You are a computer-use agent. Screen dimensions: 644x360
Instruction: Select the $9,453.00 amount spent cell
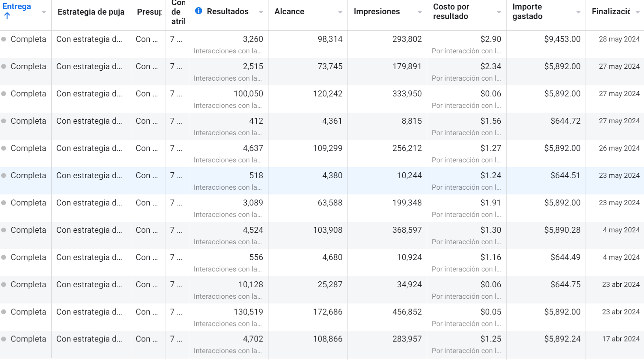click(562, 39)
